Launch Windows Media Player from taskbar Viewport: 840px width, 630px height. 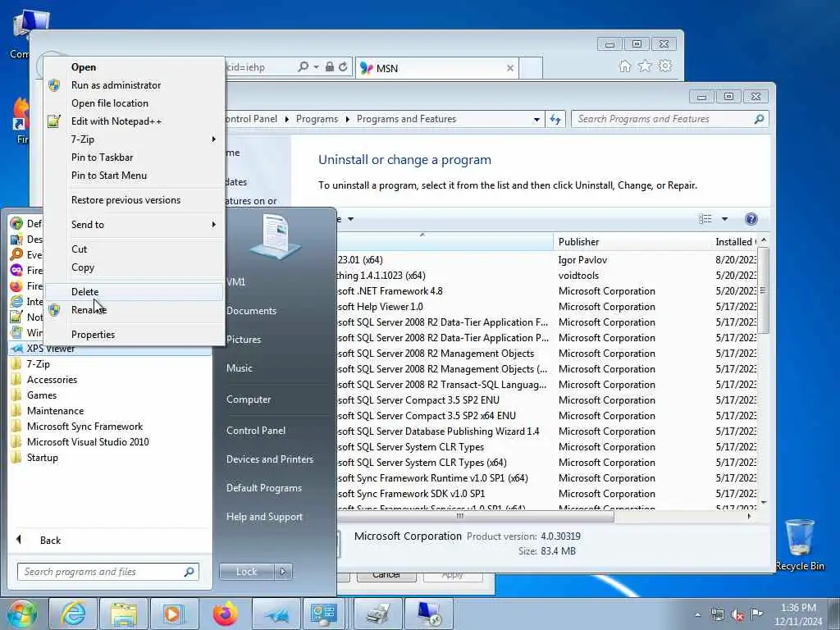174,614
